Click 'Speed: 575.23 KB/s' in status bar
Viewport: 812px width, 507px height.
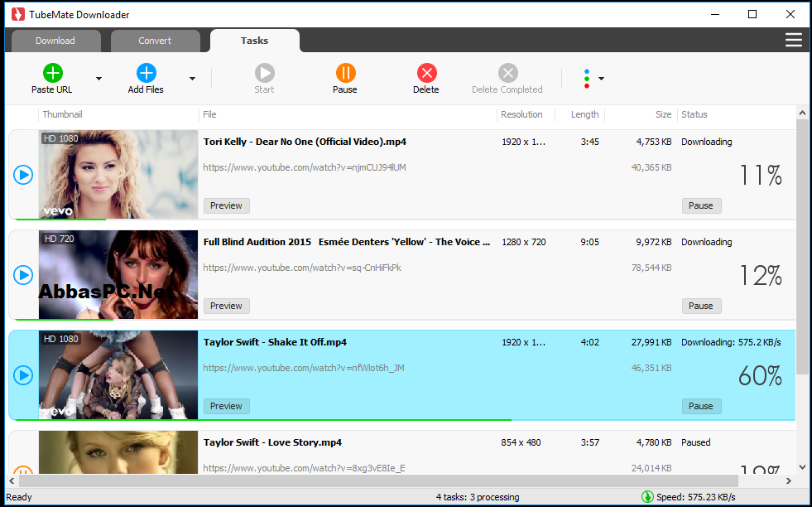tap(695, 497)
